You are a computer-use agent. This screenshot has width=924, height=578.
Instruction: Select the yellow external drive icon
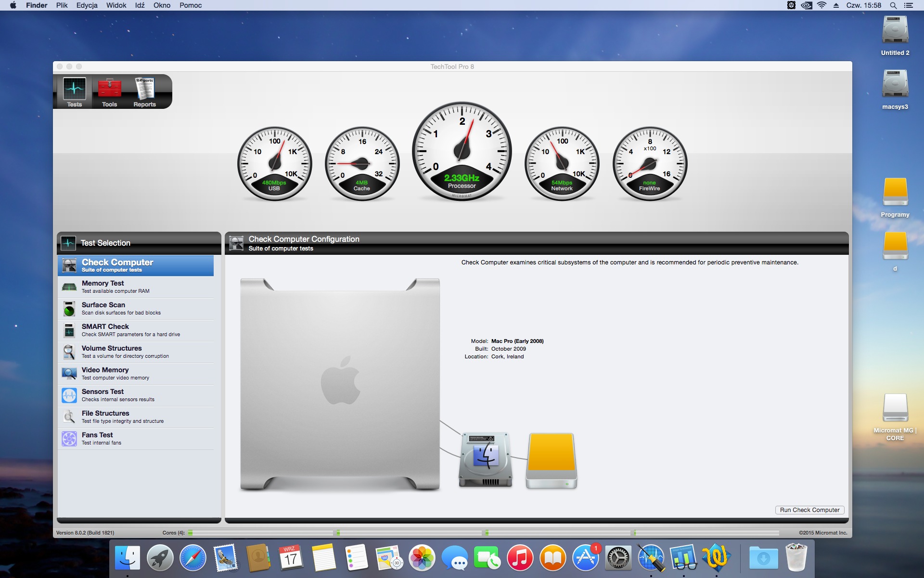coord(551,460)
